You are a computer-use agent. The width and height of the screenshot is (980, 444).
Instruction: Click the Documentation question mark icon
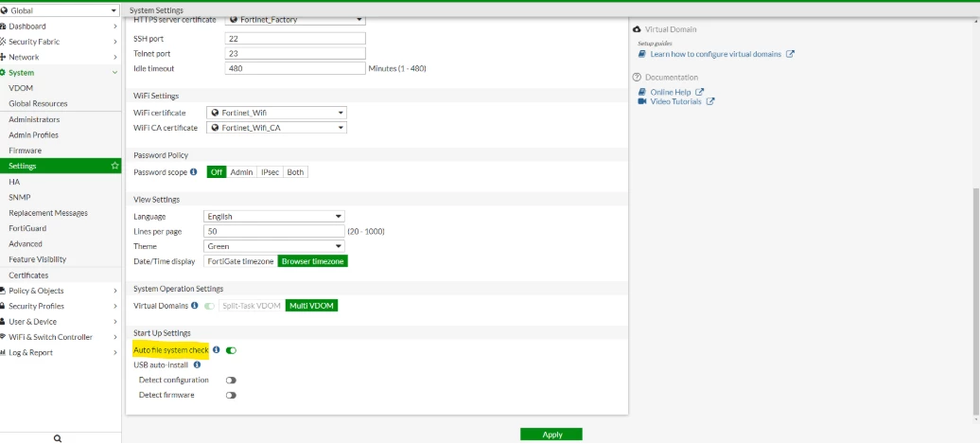tap(637, 78)
